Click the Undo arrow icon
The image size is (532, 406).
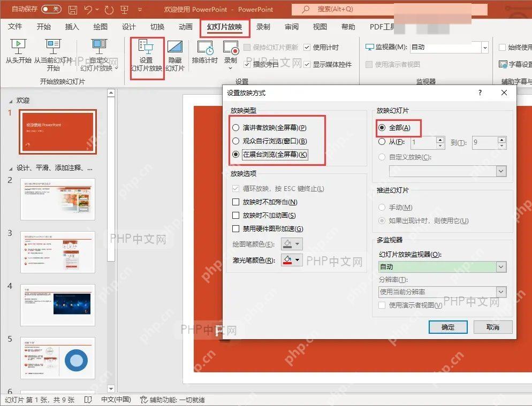click(x=88, y=10)
